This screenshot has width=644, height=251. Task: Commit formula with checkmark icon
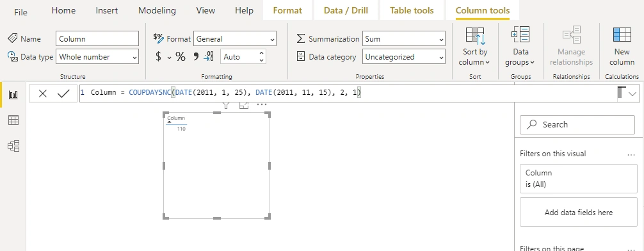(x=63, y=93)
